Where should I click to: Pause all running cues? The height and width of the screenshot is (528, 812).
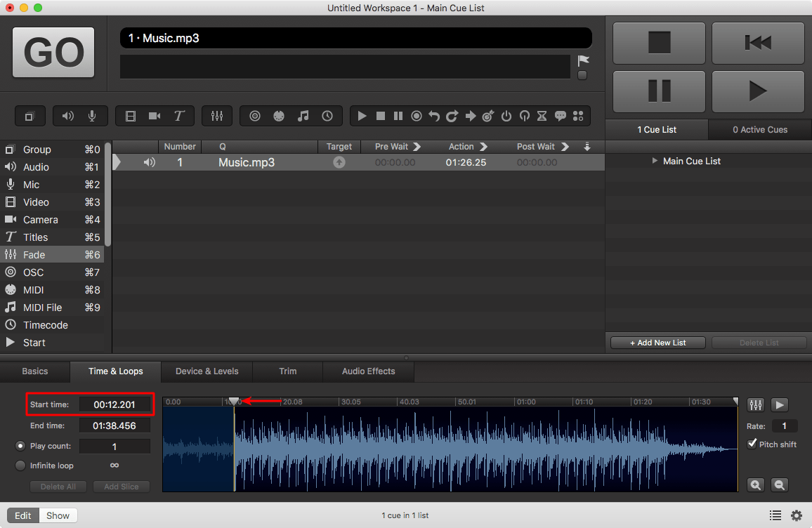pos(660,91)
